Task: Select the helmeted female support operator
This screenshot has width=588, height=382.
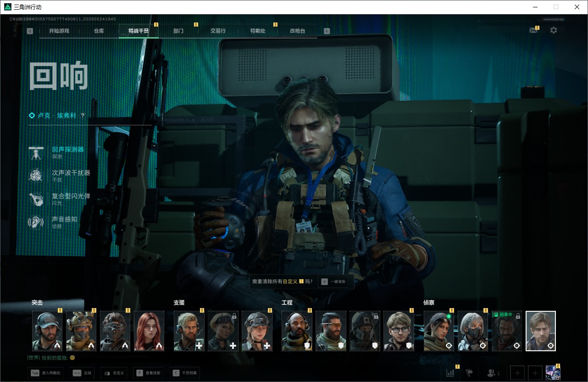Action: [257, 331]
